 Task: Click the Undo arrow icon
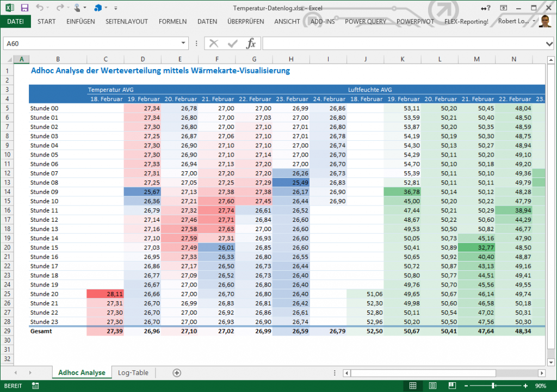point(40,8)
